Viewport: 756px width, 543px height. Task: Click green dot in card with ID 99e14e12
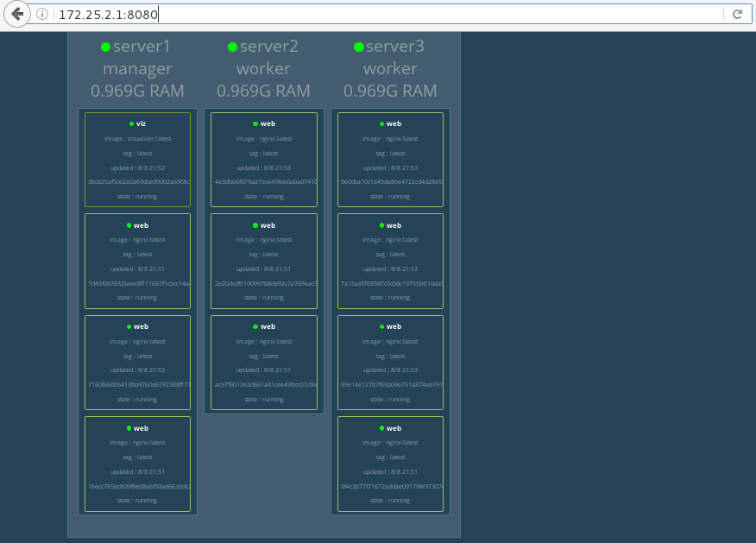coord(381,326)
